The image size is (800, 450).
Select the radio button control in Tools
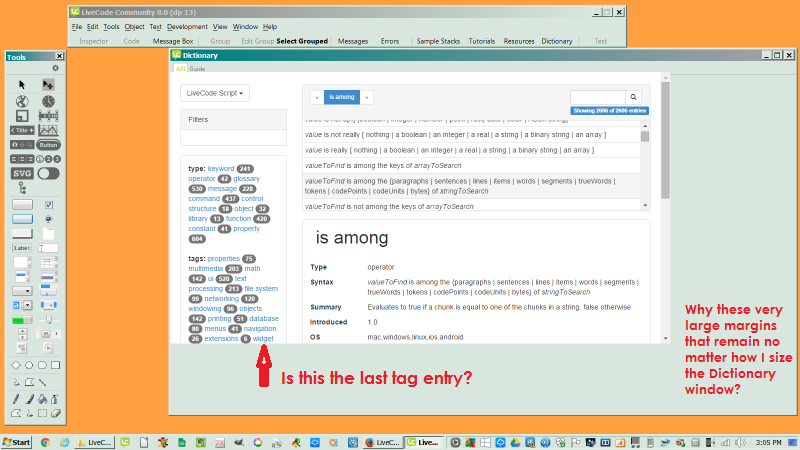click(x=48, y=219)
